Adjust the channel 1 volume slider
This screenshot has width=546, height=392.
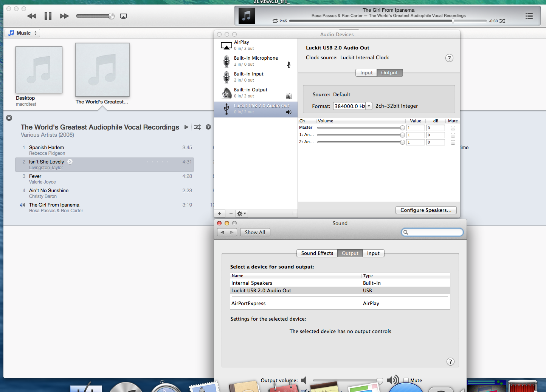pyautogui.click(x=361, y=135)
